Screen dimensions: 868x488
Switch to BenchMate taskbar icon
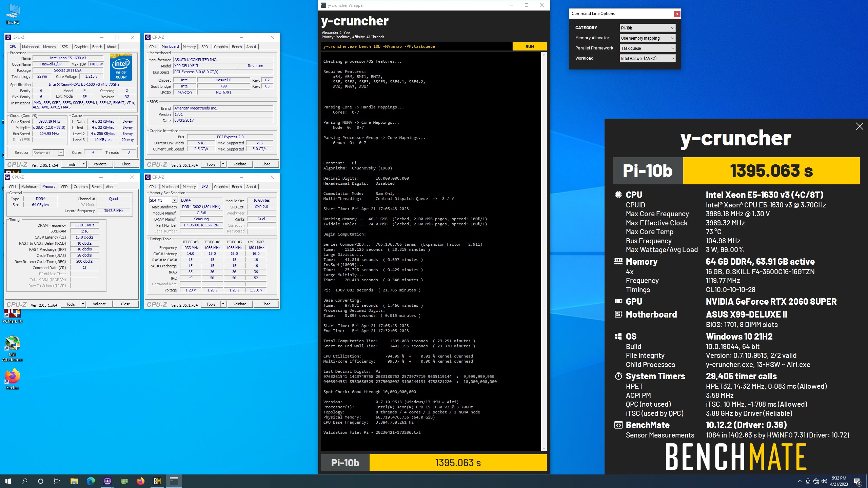coord(157,481)
